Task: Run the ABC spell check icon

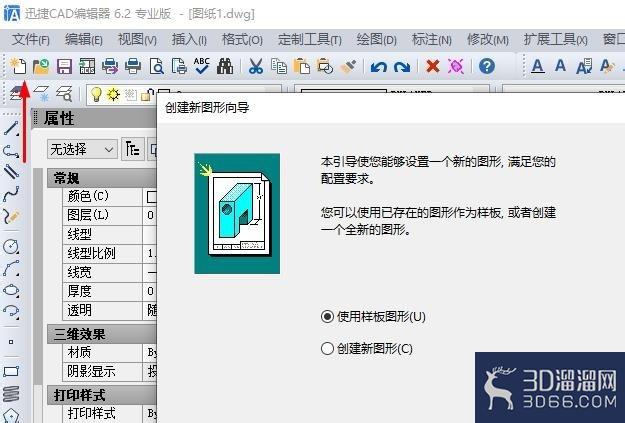Action: click(202, 66)
